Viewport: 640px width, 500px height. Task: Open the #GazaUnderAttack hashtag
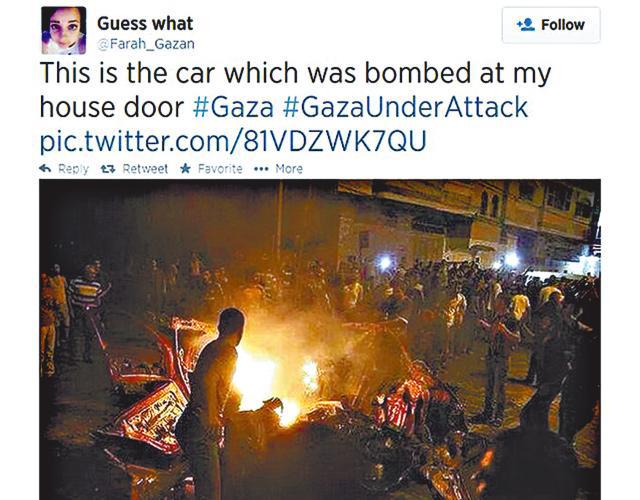pyautogui.click(x=405, y=107)
